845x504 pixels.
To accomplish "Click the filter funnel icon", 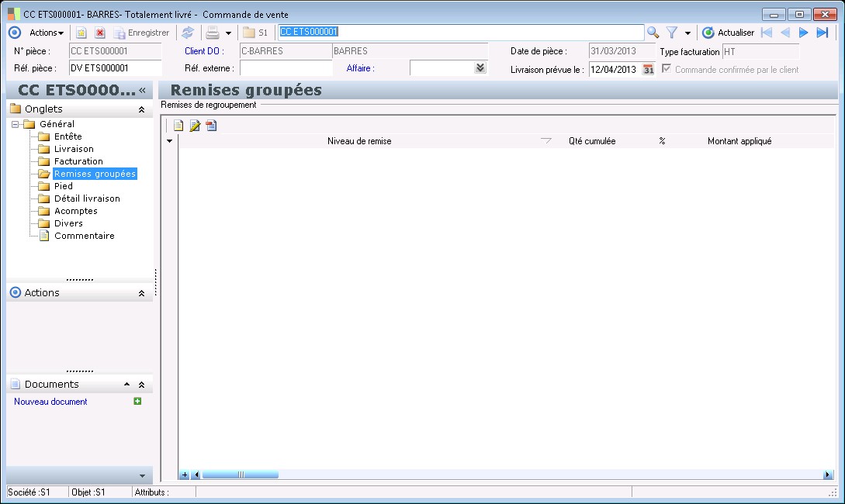I will pos(671,33).
